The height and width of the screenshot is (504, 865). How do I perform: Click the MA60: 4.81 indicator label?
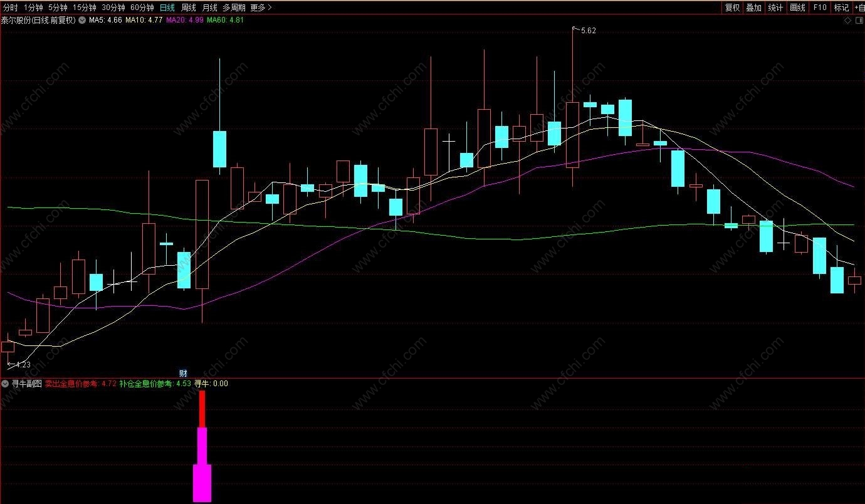pyautogui.click(x=225, y=20)
